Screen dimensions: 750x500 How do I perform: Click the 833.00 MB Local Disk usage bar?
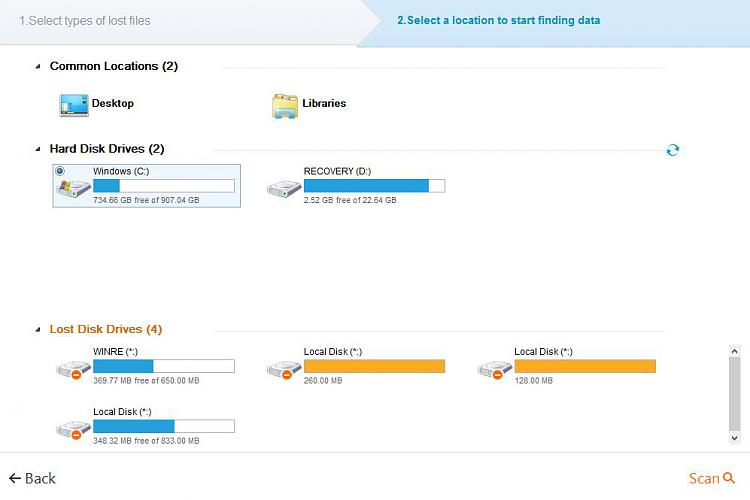pos(164,426)
